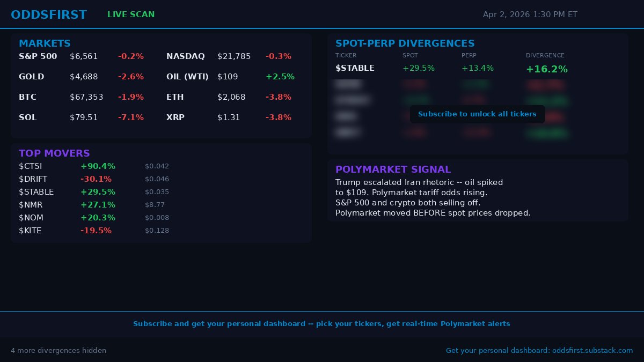644x362 pixels.
Task: Click the SPOT column header
Action: pos(410,55)
